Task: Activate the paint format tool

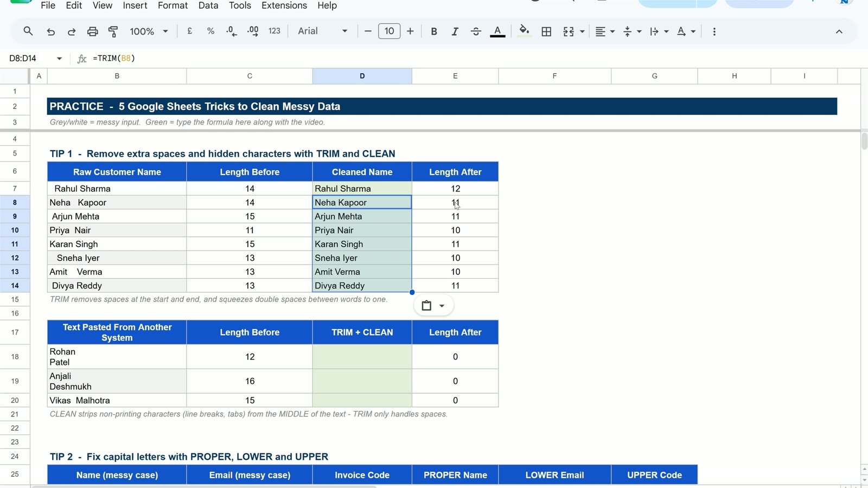Action: click(113, 31)
